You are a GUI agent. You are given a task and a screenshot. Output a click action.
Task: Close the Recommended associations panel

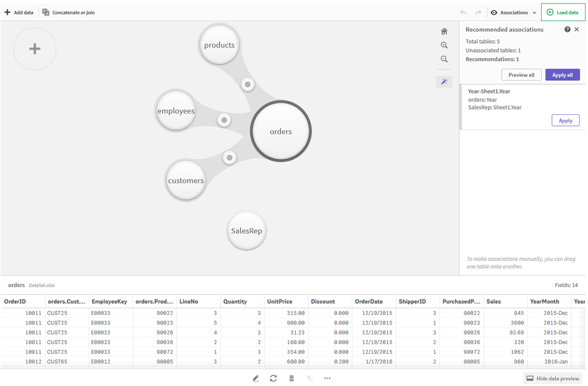[x=577, y=29]
